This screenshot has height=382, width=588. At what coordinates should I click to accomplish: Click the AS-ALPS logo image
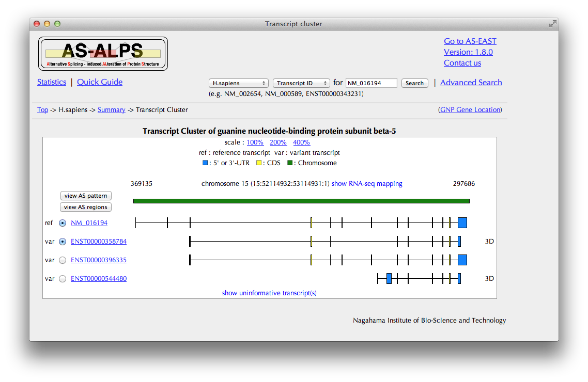pyautogui.click(x=103, y=54)
